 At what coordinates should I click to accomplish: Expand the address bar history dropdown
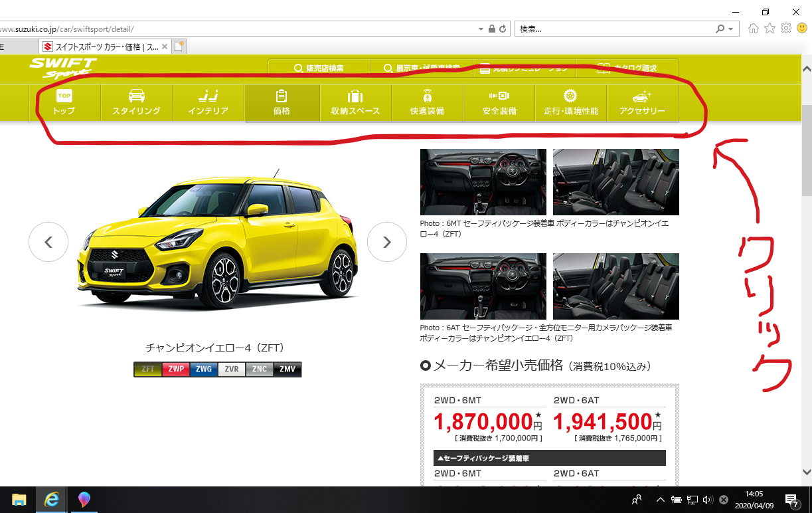point(481,29)
